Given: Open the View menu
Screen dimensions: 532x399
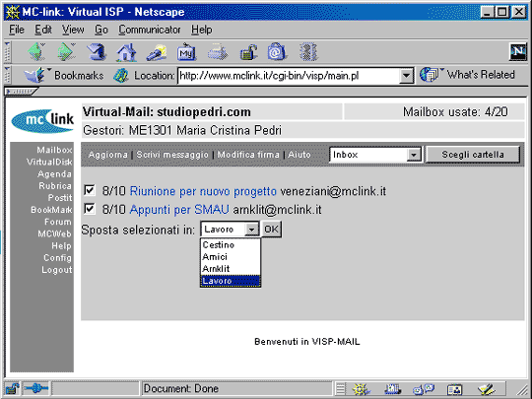Looking at the screenshot, I should (73, 30).
